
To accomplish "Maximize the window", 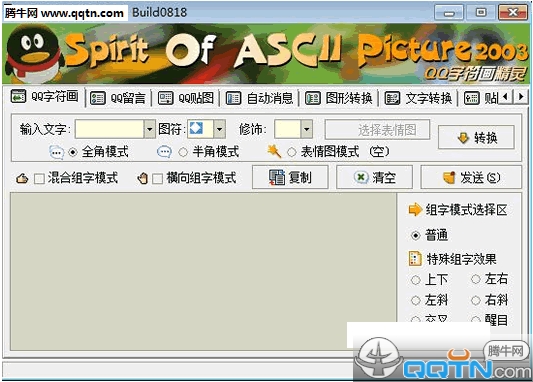I will [481, 13].
